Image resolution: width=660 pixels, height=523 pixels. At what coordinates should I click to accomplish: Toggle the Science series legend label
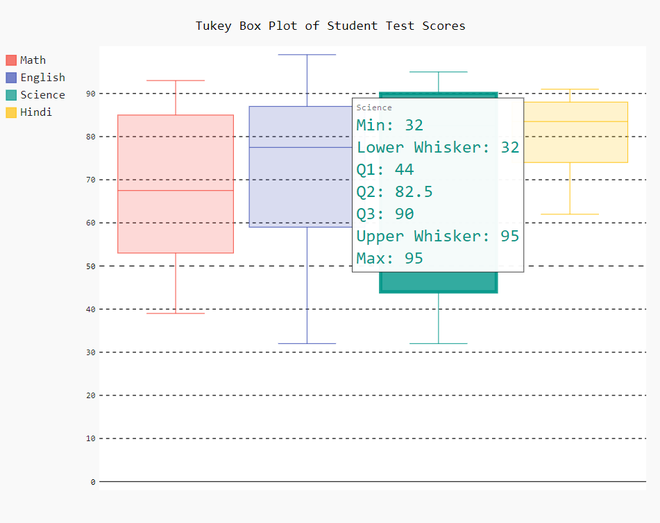(x=42, y=95)
